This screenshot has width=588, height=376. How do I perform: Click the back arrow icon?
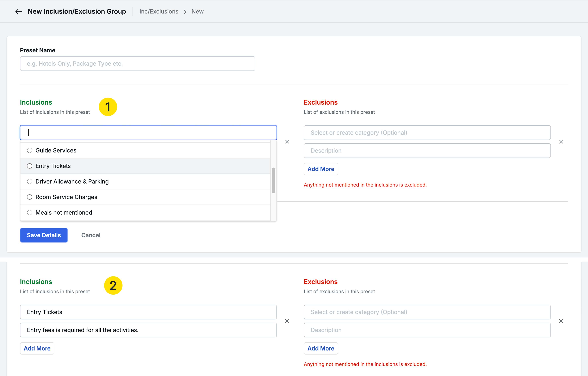(19, 11)
